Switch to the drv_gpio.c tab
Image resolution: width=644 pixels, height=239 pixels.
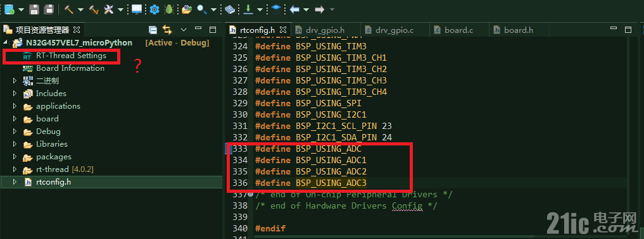tap(395, 30)
